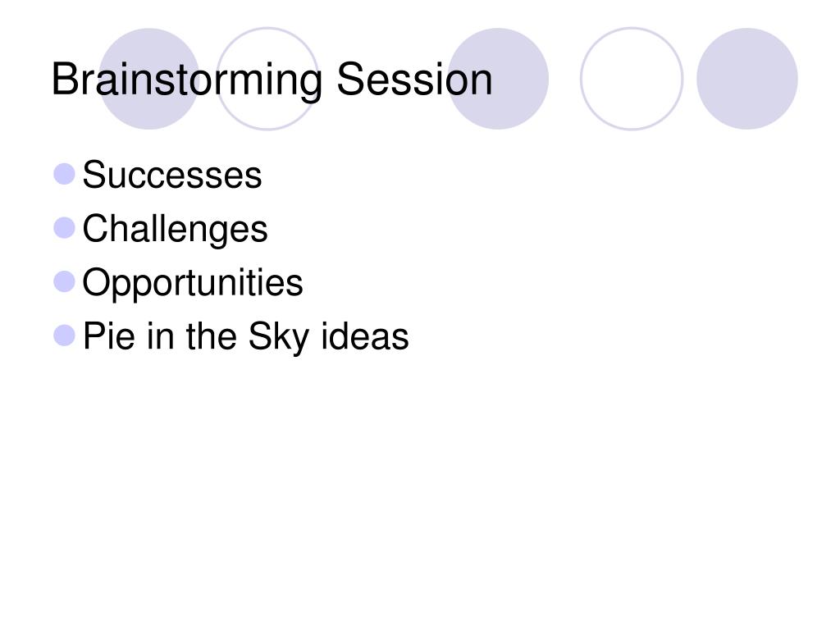Click the blank slide area below bullets

[420, 482]
